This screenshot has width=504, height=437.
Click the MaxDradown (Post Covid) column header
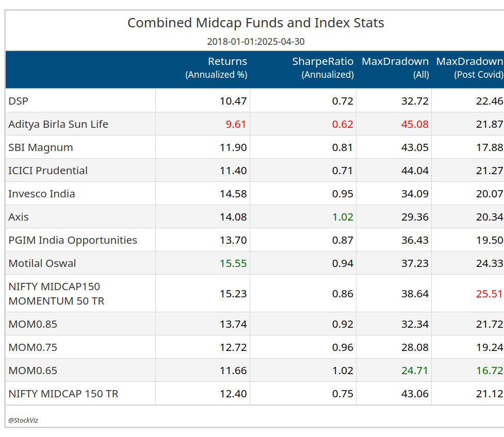point(469,68)
